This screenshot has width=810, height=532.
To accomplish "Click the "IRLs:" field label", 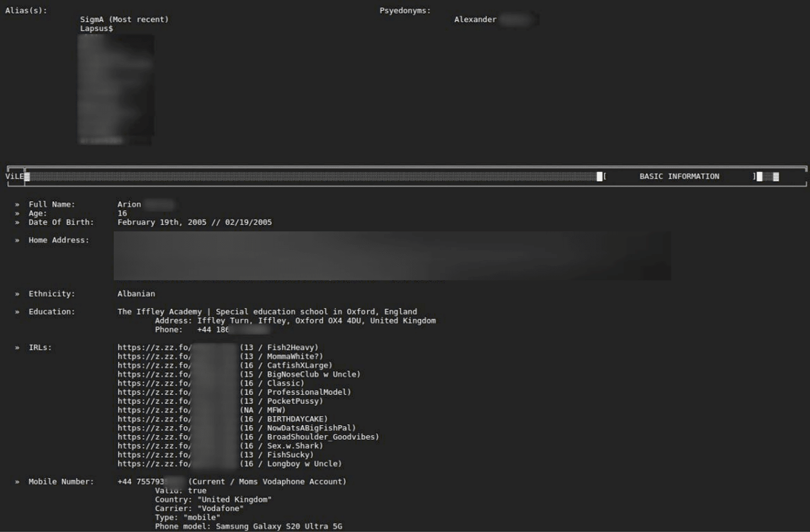I will pyautogui.click(x=40, y=348).
